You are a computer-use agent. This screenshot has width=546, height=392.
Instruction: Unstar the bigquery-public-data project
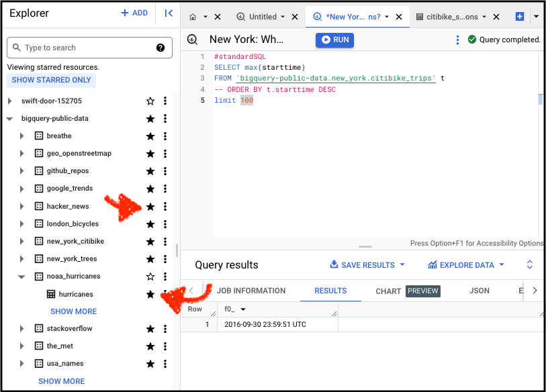(x=150, y=119)
